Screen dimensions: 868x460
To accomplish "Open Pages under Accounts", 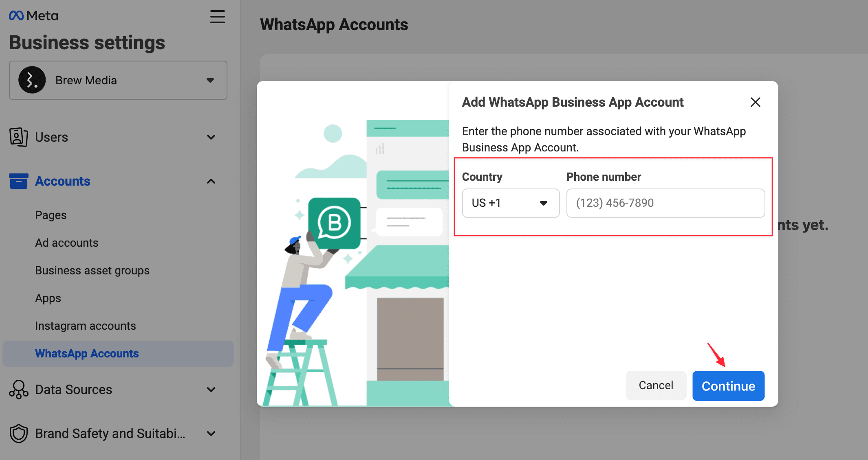I will click(x=51, y=215).
